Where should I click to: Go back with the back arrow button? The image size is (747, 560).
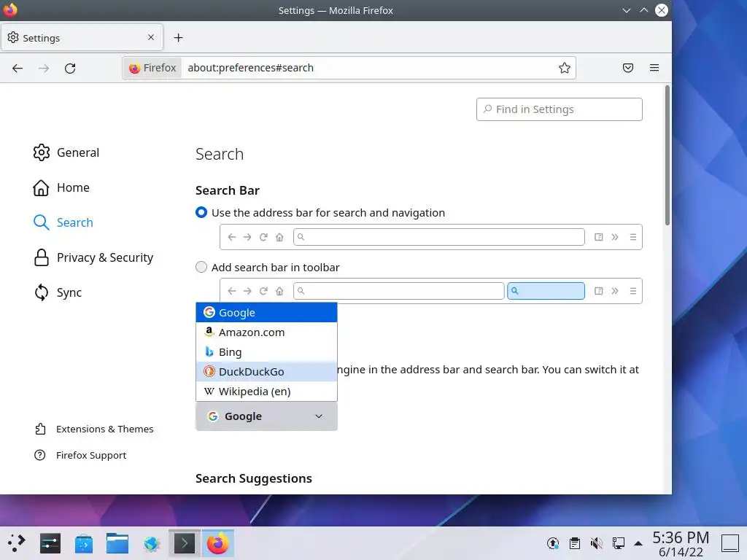click(18, 68)
